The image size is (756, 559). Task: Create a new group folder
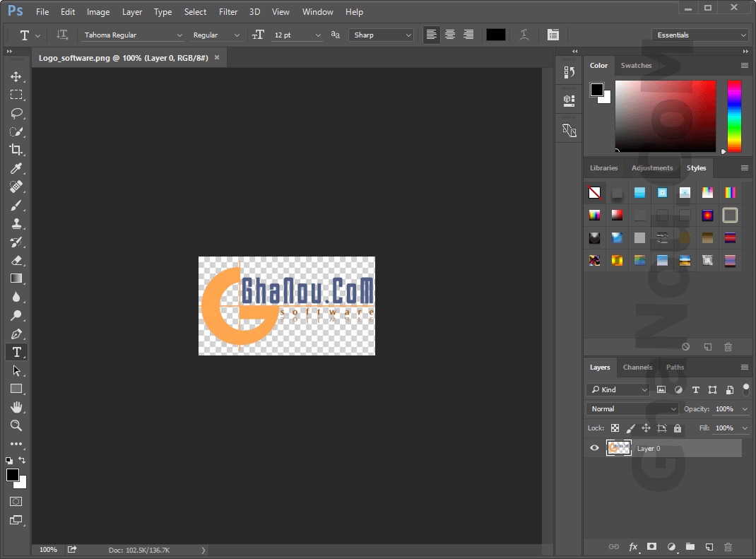click(x=690, y=546)
